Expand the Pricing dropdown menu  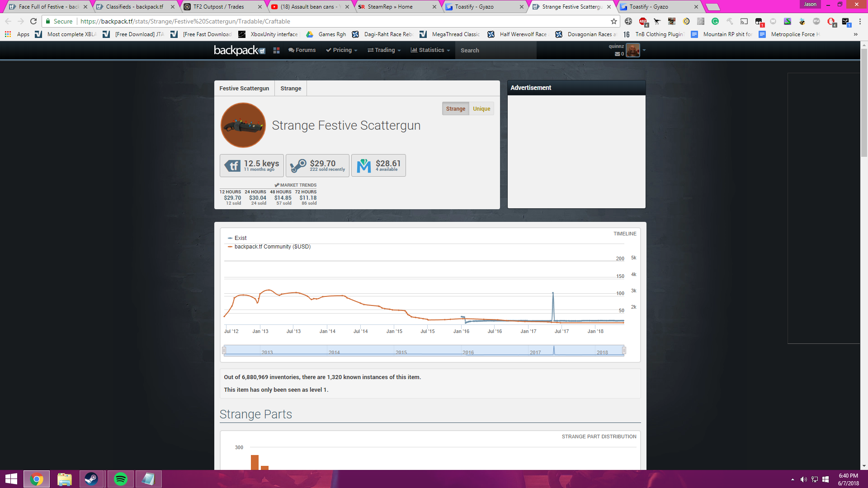point(342,50)
